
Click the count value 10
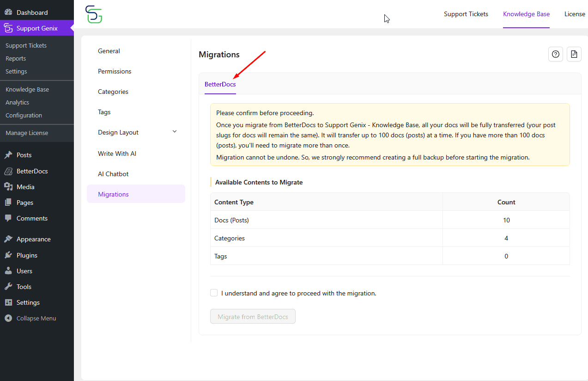506,220
